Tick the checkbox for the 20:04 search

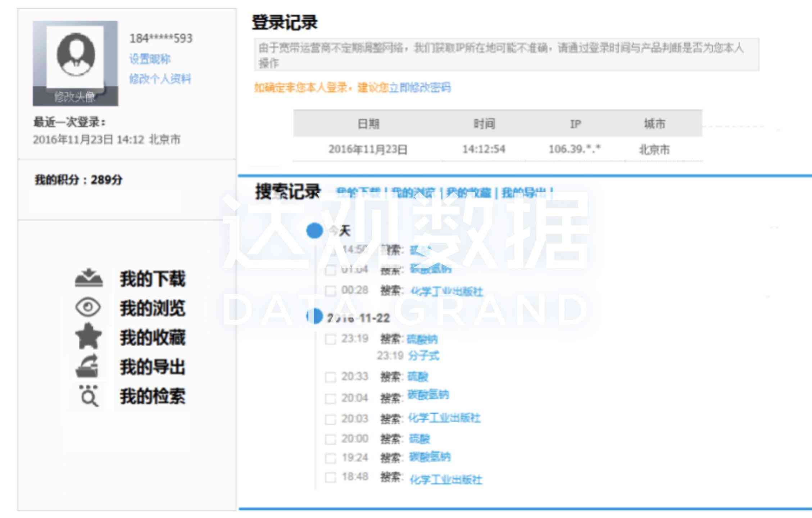pyautogui.click(x=330, y=399)
